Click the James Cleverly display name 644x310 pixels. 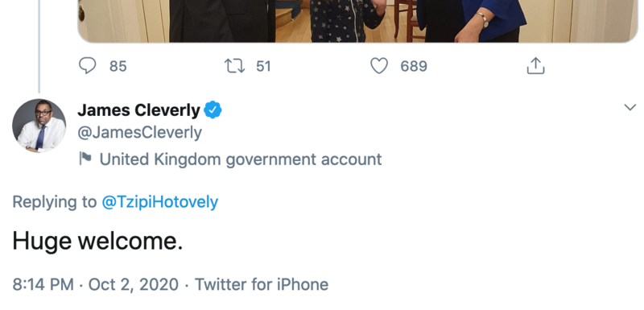[x=138, y=110]
